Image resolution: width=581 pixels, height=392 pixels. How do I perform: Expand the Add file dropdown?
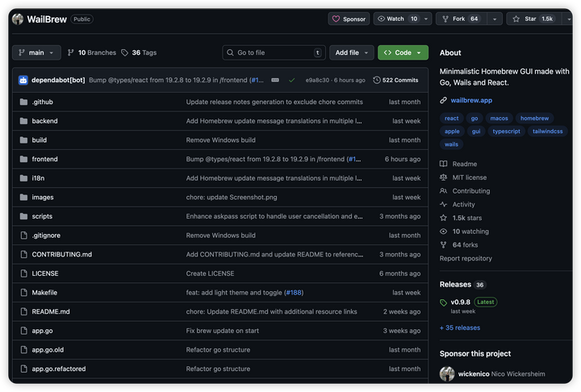(x=351, y=52)
